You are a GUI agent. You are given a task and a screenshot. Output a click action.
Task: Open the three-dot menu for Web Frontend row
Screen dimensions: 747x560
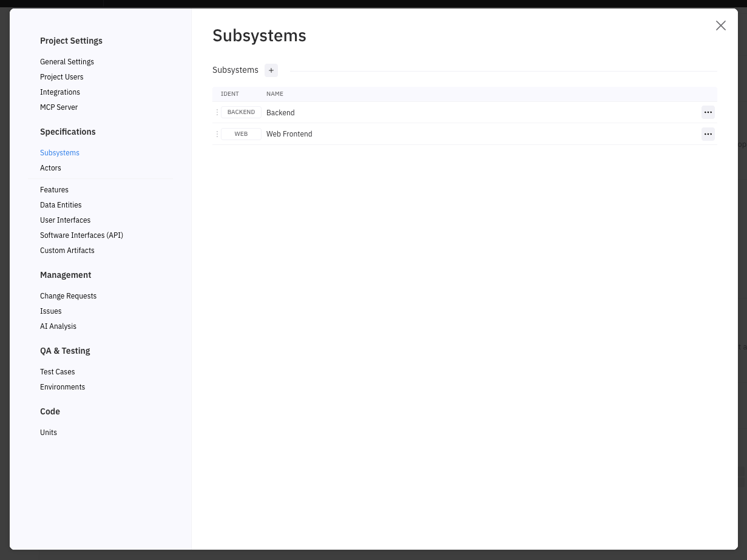tap(708, 134)
